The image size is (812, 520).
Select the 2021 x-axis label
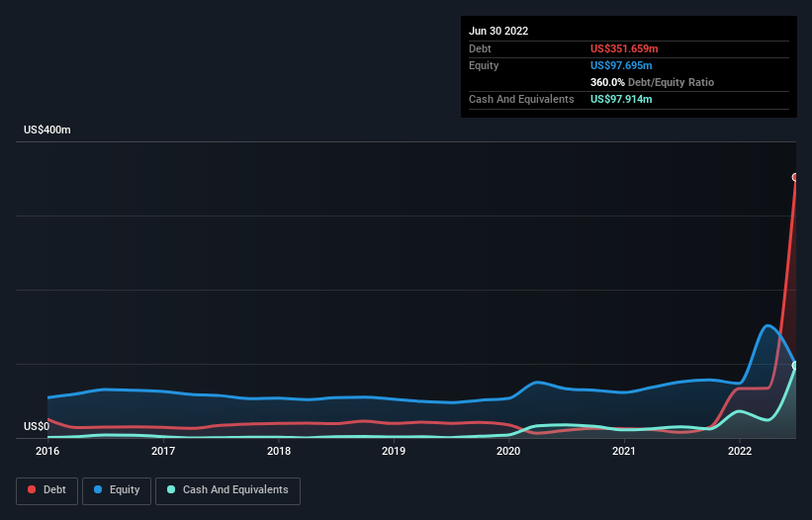[x=624, y=451]
